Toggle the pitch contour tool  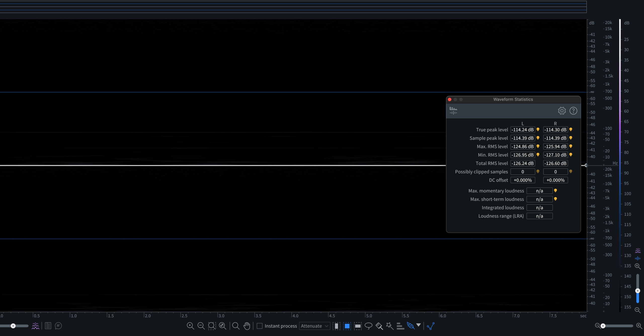(x=430, y=326)
